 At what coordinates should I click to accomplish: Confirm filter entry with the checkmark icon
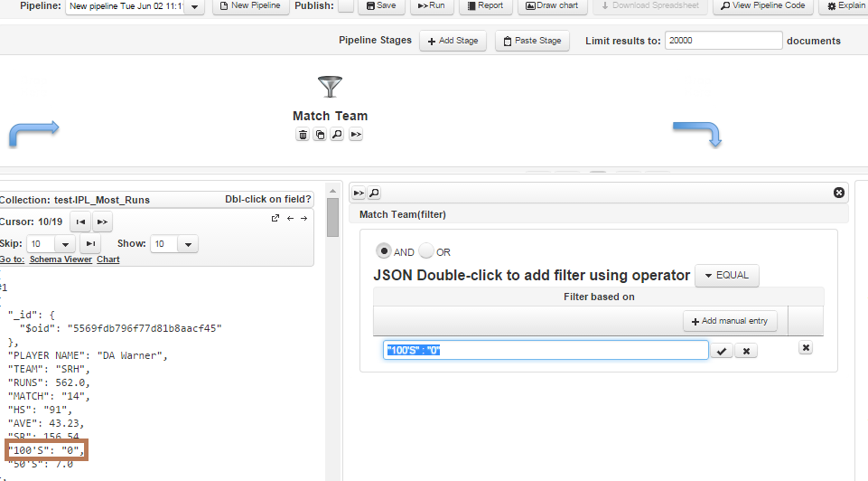click(722, 351)
